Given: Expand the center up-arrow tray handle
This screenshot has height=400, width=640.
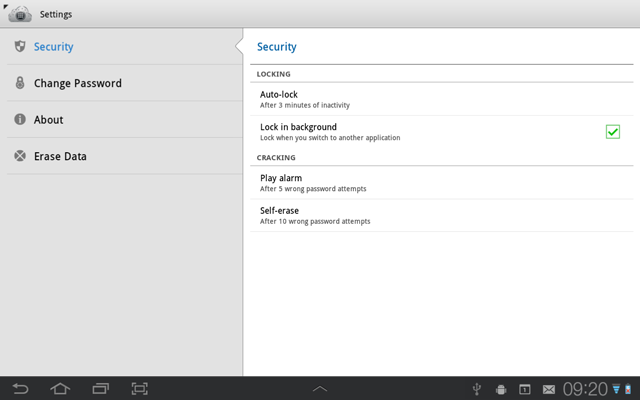Looking at the screenshot, I should point(320,389).
